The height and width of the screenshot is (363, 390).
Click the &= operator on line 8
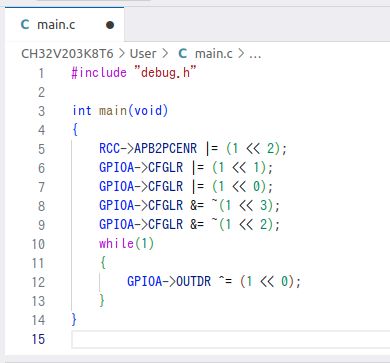pyautogui.click(x=197, y=205)
